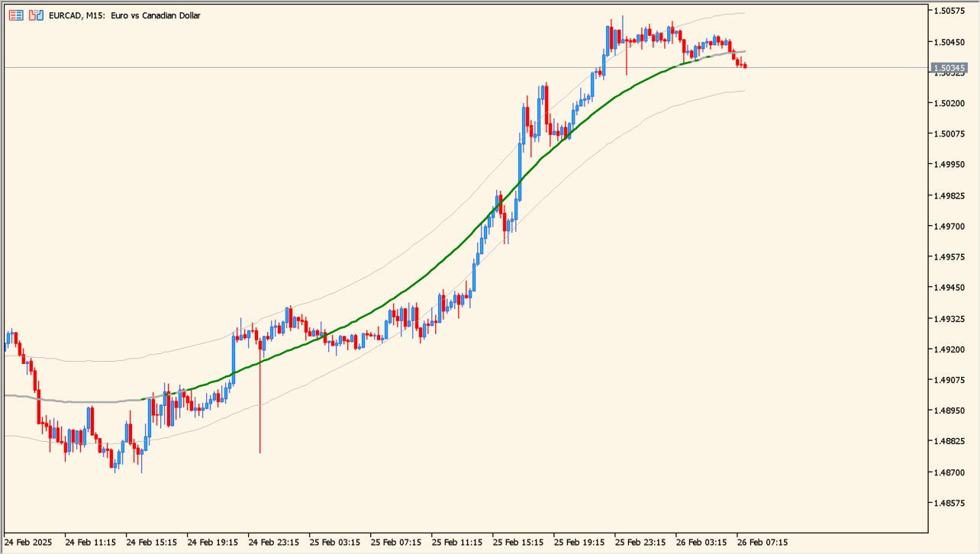Click the 1.48825 price scale label
980x554 pixels.
point(949,442)
